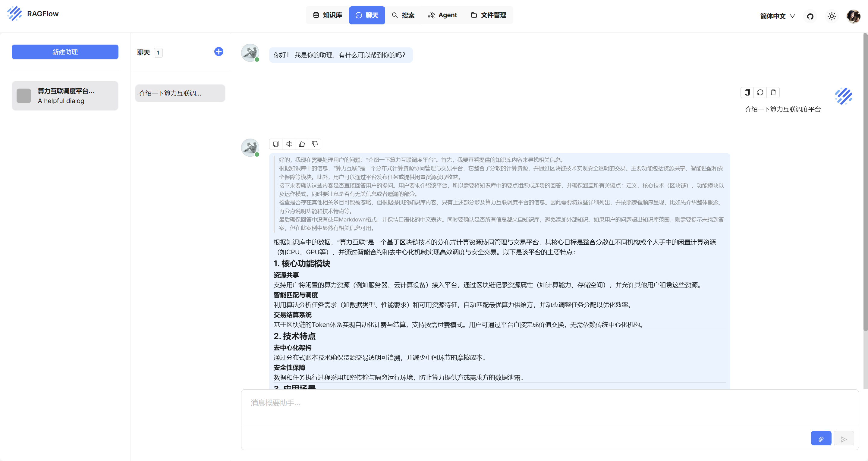Toggle light/dark theme sun icon

[x=832, y=16]
